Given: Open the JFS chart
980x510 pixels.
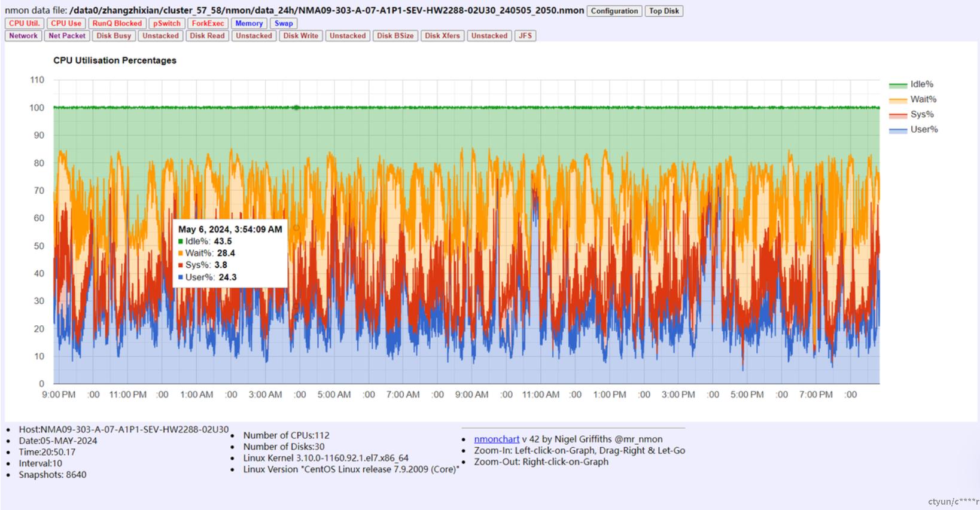Looking at the screenshot, I should pyautogui.click(x=525, y=36).
